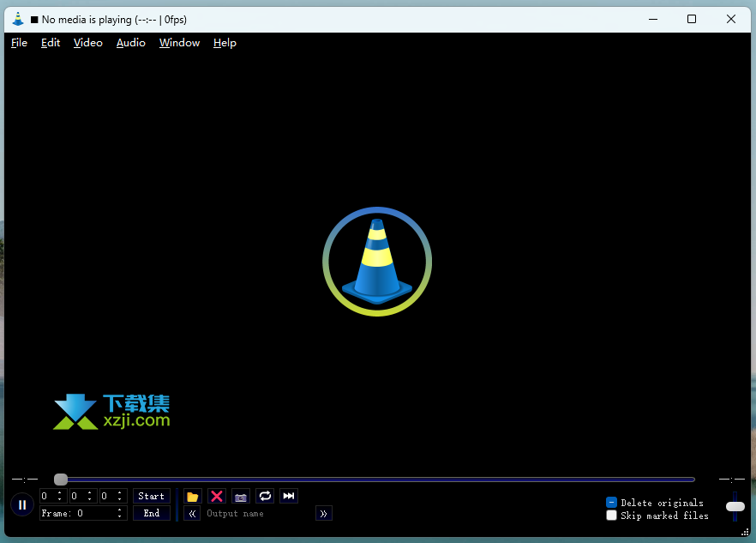Focus the Output name field
756x543 pixels.
click(x=258, y=514)
